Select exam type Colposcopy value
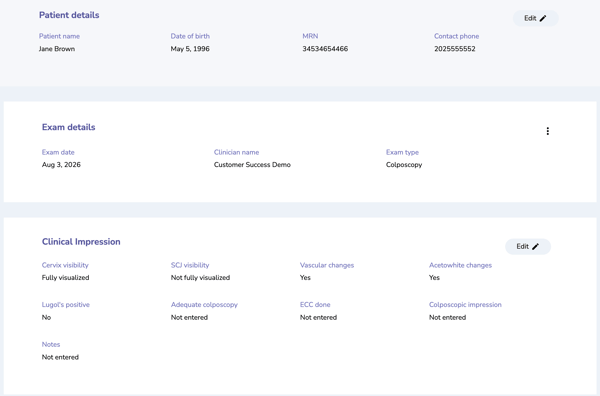 tap(404, 165)
